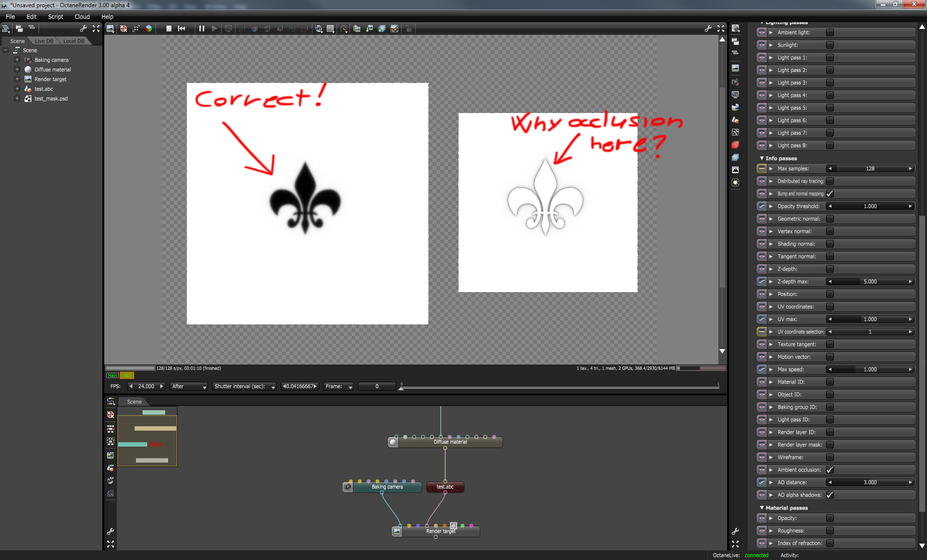Click the viewport lock icon
927x560 pixels.
point(408,29)
